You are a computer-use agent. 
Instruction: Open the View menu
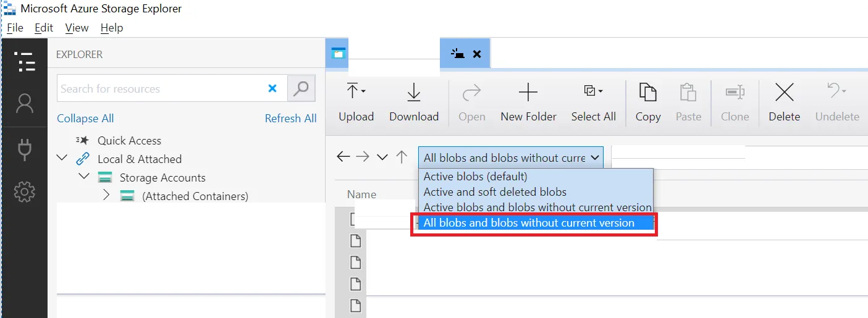tap(77, 28)
